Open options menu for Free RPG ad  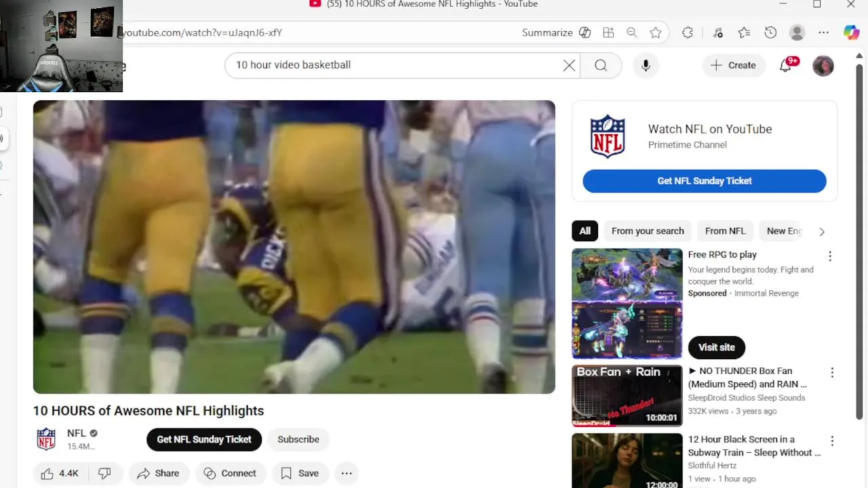830,256
